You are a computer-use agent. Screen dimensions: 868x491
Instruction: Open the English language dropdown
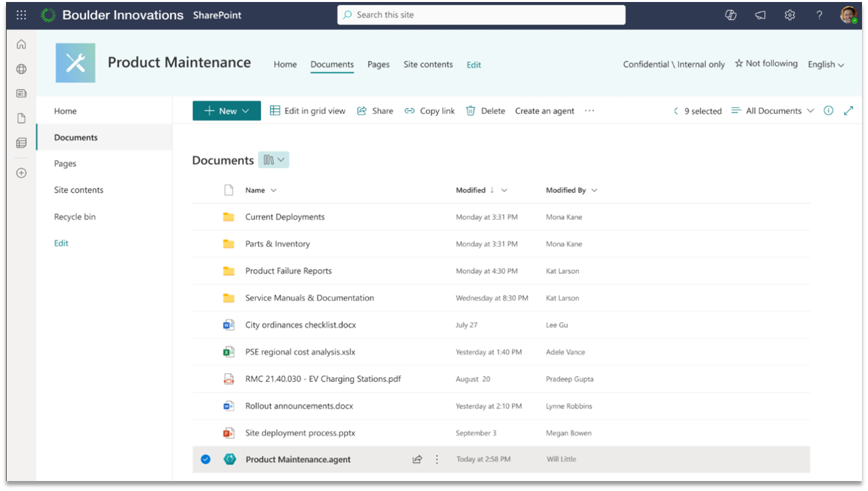click(x=825, y=64)
